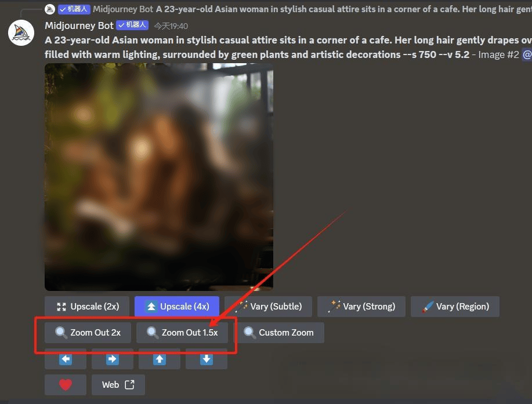Viewport: 532px width, 404px height.
Task: Click the Midjourney Bot sailboat avatar
Action: 21,33
